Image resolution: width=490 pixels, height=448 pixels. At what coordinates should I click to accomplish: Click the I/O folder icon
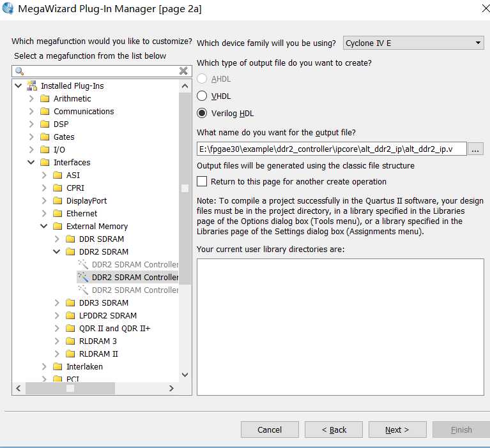point(45,150)
